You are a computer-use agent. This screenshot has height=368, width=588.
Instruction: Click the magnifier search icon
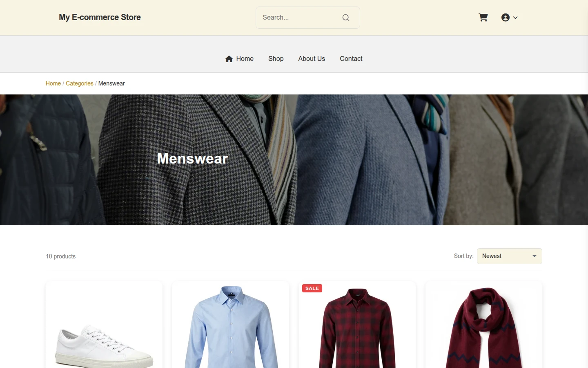tap(346, 18)
